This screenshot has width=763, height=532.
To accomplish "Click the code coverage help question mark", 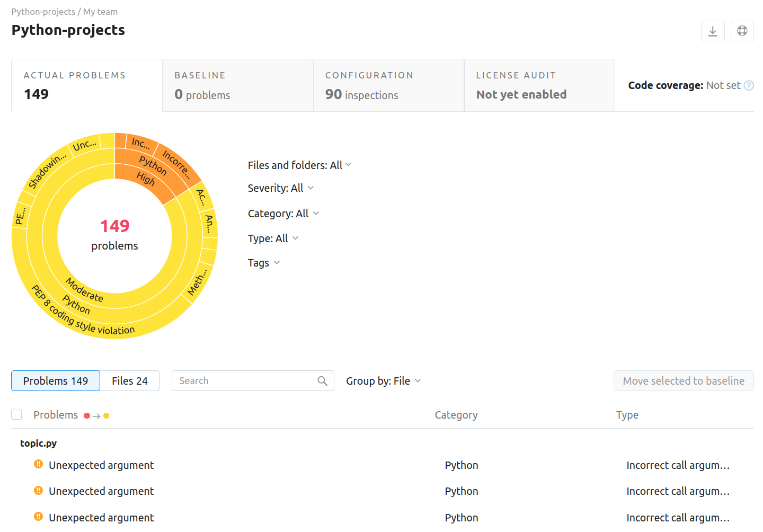I will click(x=748, y=86).
